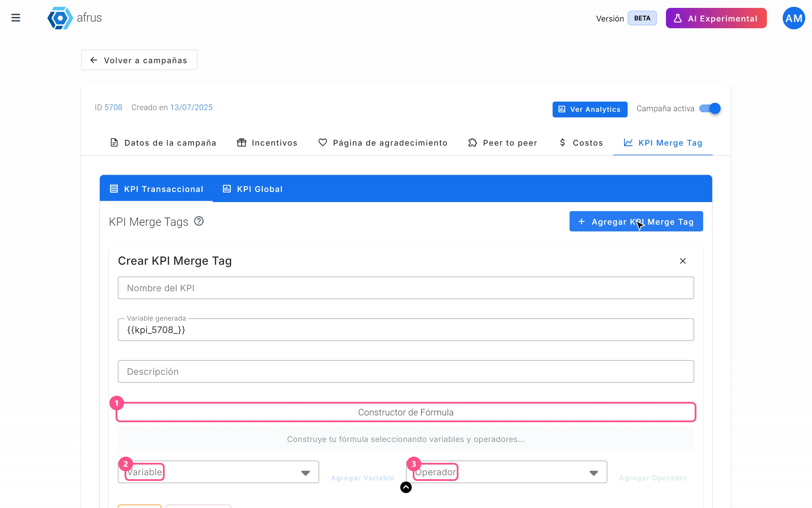
Task: Focus the Descripción input field
Action: tap(406, 371)
